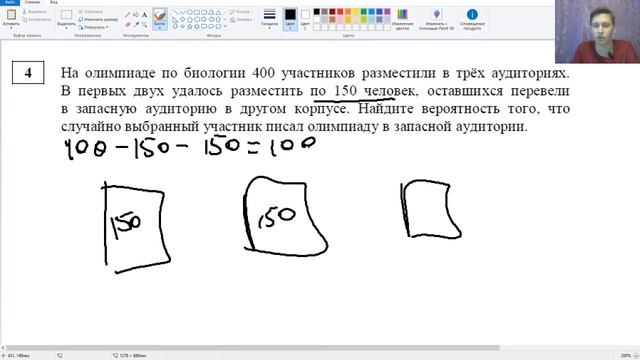Choose the five-point star shape

(x=190, y=26)
